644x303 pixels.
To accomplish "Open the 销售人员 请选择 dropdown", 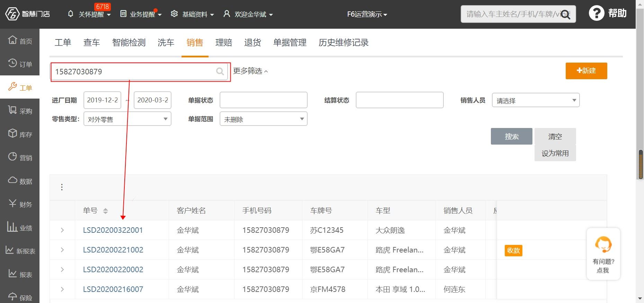I will click(x=536, y=100).
